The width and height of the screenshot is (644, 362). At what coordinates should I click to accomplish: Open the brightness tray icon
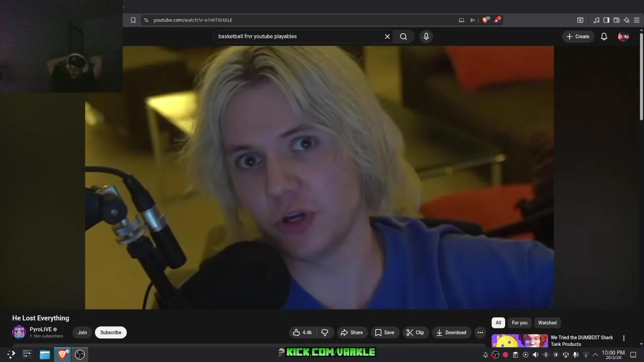pos(555,355)
